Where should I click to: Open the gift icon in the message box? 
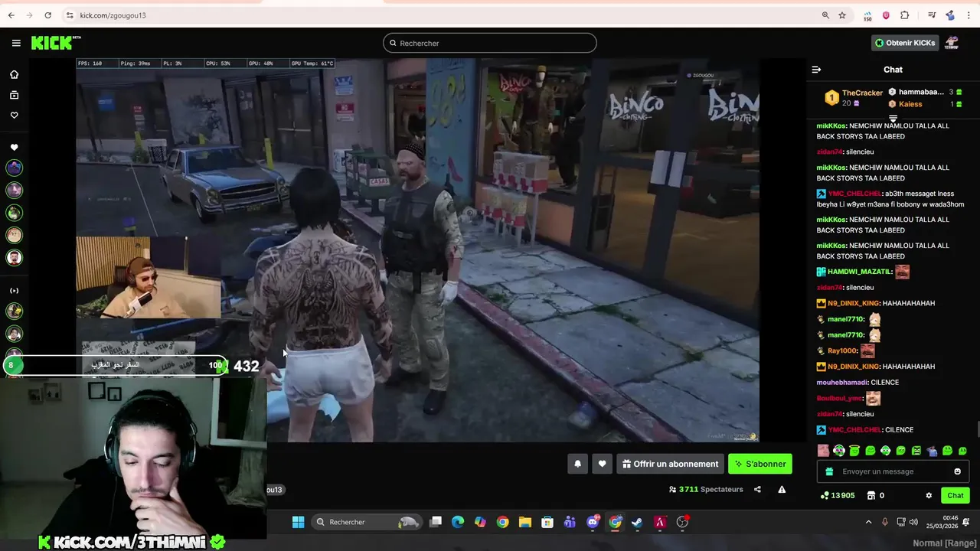tap(829, 471)
